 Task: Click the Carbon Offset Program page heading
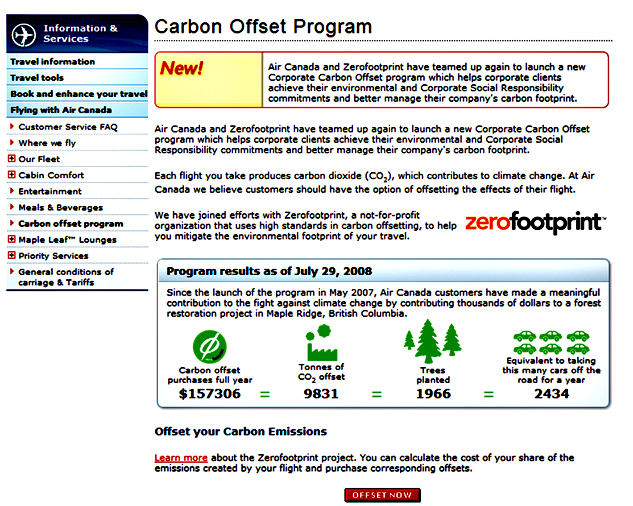pos(263,27)
